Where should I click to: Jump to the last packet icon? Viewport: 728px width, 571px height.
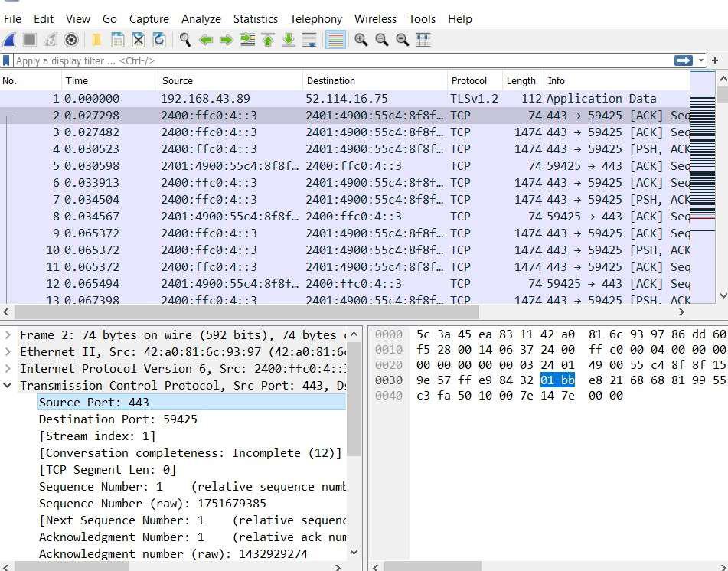289,41
